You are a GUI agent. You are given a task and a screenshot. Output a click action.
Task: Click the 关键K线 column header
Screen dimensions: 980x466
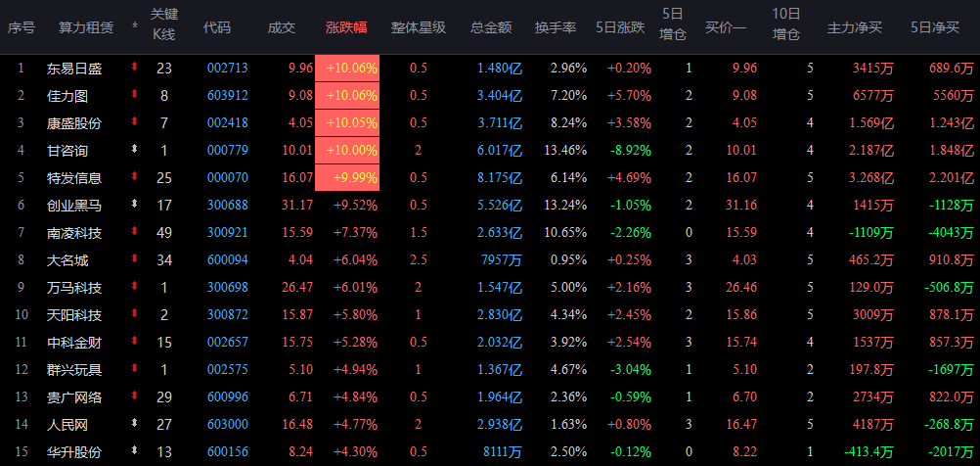[x=163, y=23]
